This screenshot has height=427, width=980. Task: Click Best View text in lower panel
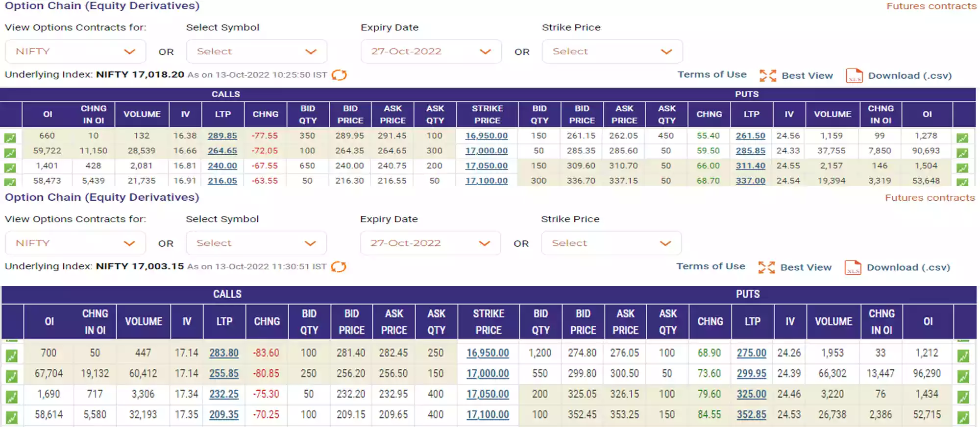tap(806, 267)
